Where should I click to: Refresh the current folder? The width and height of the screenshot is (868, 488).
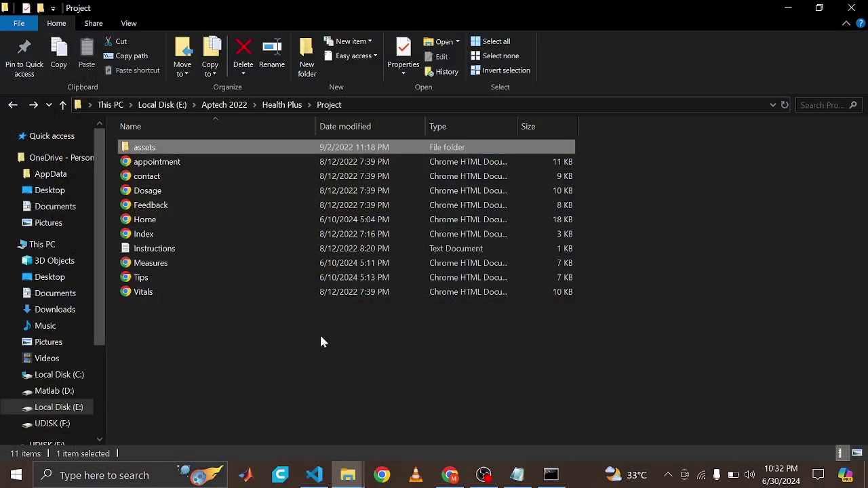coord(785,105)
